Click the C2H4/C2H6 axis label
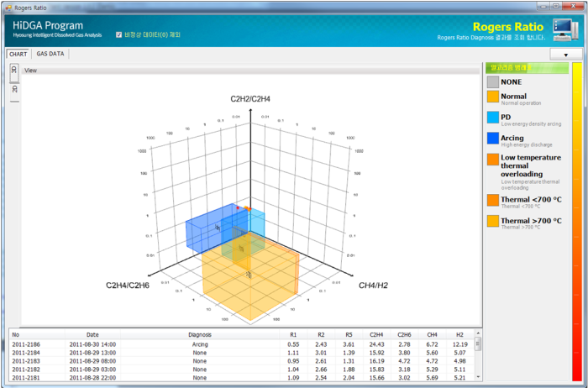Image resolution: width=588 pixels, height=388 pixels. coord(128,286)
